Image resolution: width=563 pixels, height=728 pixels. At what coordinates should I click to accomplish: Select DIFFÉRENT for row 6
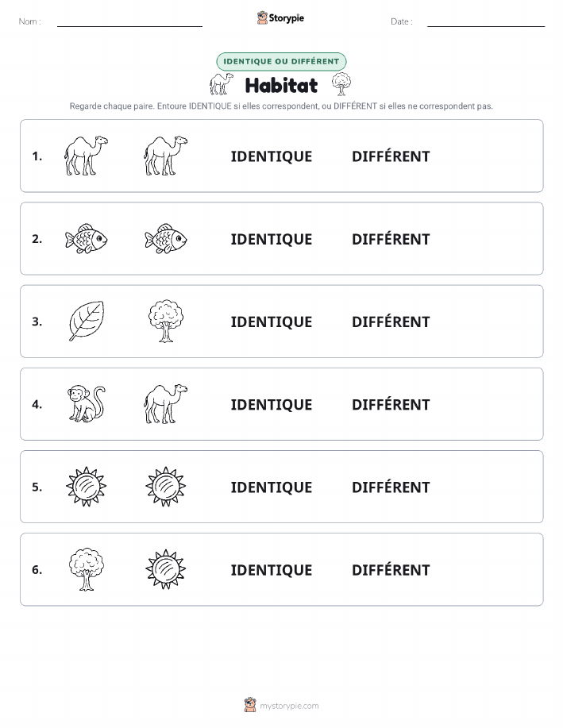[391, 569]
